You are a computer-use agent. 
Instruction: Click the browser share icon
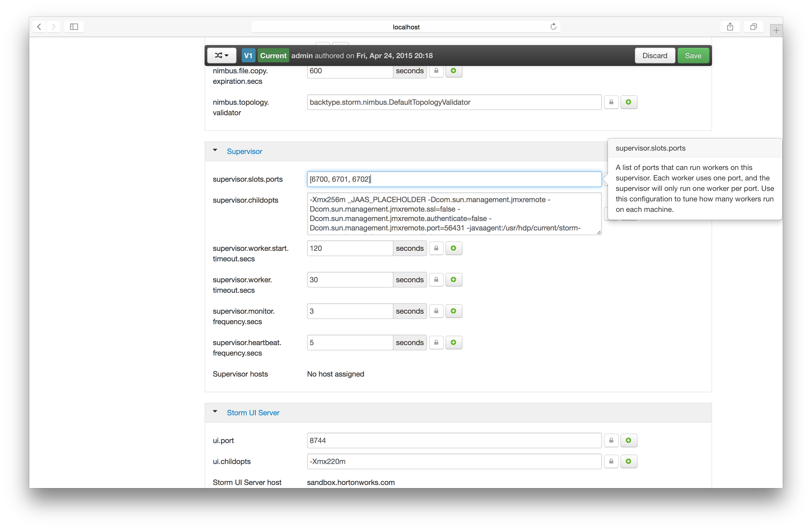click(x=730, y=27)
